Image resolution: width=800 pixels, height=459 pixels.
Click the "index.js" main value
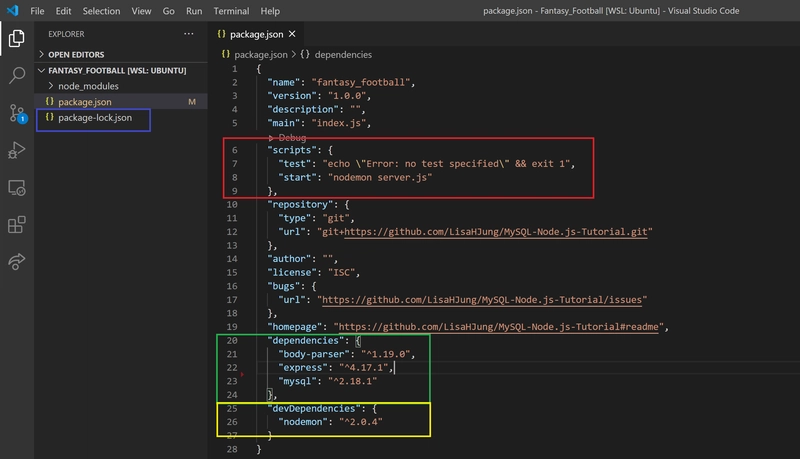(x=339, y=123)
